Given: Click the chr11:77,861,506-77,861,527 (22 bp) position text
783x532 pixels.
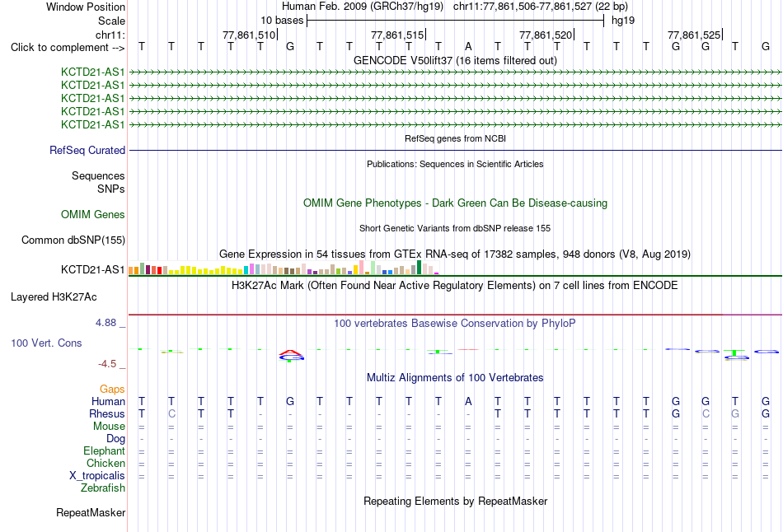Looking at the screenshot, I should 541,7.
